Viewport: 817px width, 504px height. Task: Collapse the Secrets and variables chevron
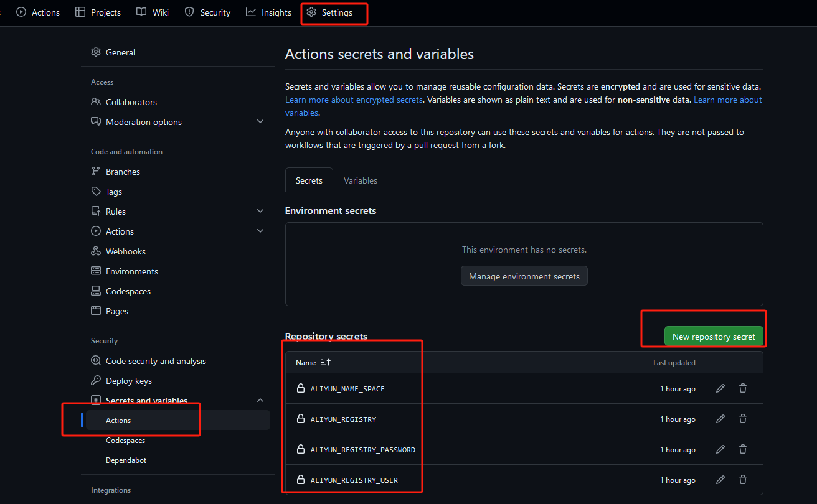click(x=260, y=400)
